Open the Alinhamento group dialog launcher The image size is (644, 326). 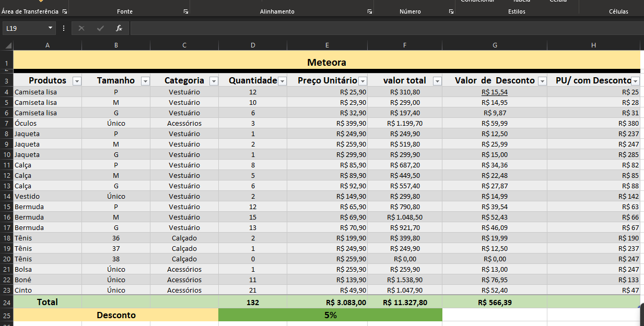point(370,11)
